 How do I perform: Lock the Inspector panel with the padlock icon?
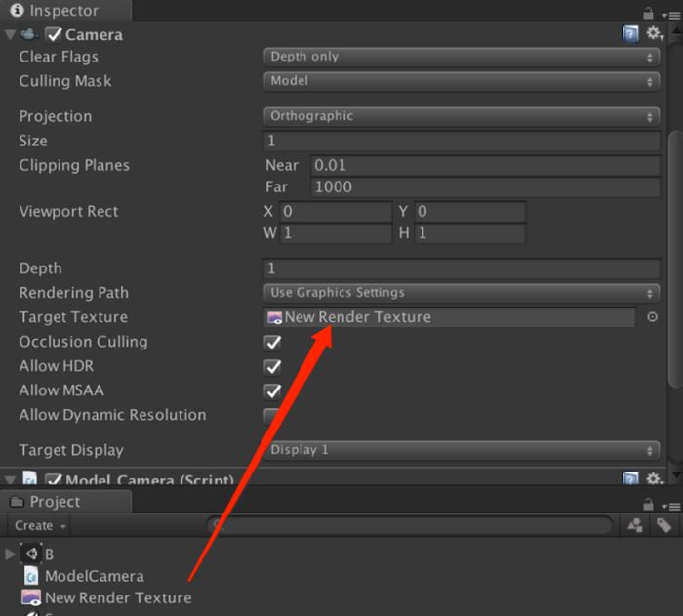(649, 12)
